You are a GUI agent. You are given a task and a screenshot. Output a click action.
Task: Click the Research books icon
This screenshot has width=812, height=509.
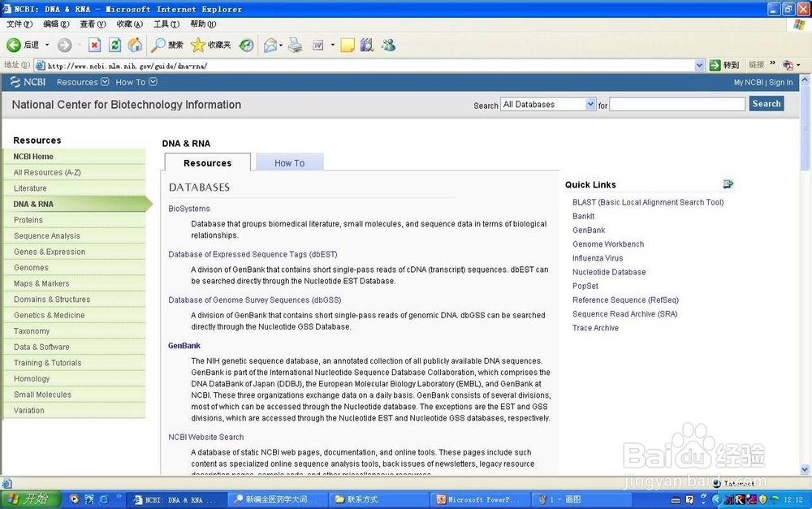367,45
